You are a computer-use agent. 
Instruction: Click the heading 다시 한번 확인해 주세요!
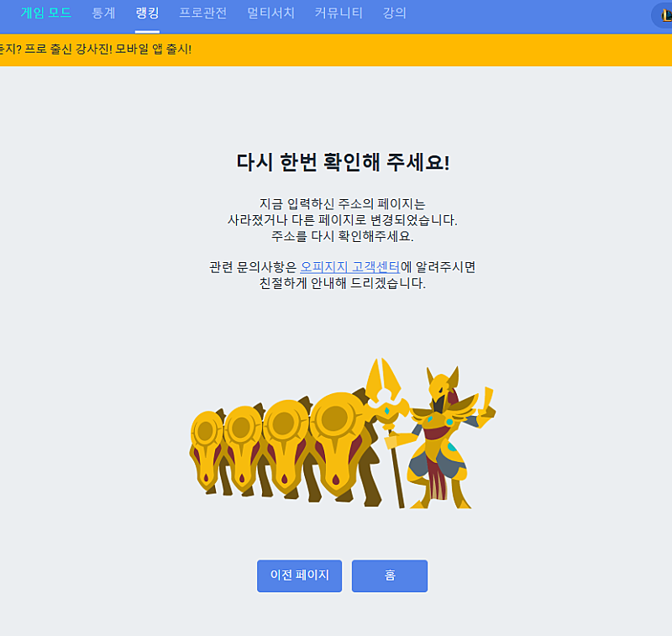pyautogui.click(x=343, y=162)
